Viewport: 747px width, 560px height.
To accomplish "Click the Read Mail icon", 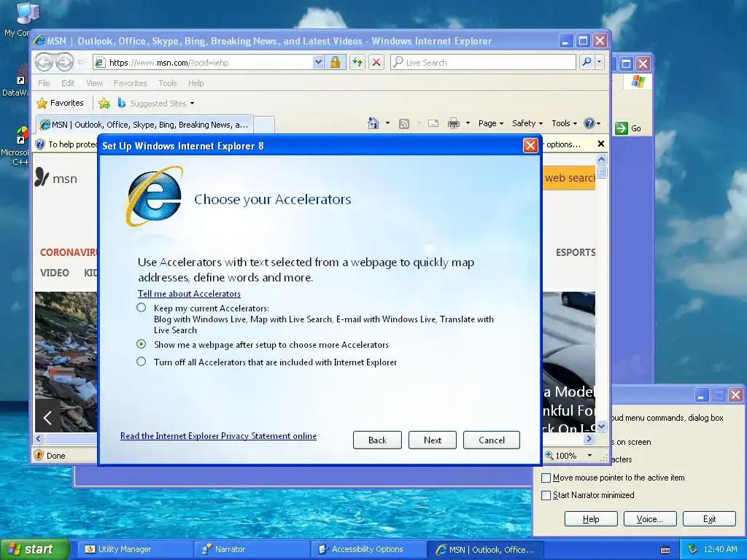I will point(433,124).
